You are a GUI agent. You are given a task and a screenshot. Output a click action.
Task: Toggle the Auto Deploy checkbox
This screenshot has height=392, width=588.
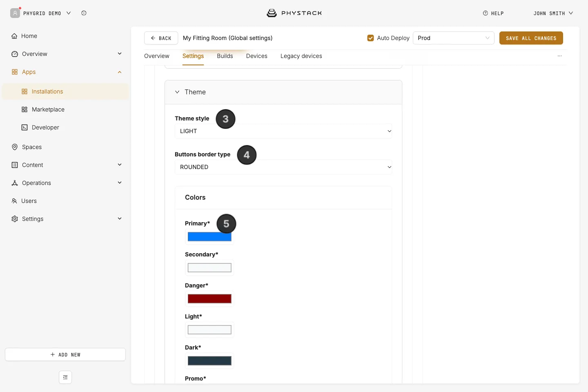click(x=371, y=38)
